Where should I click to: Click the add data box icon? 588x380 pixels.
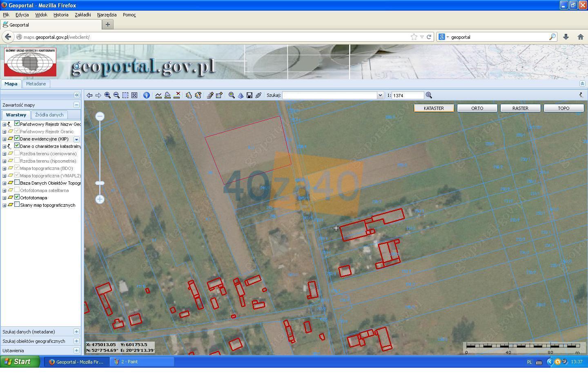coord(219,95)
